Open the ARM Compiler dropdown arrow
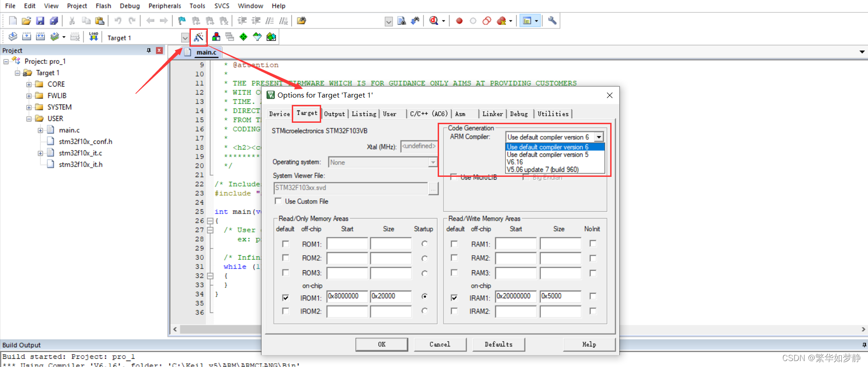Image resolution: width=868 pixels, height=367 pixels. pyautogui.click(x=599, y=137)
